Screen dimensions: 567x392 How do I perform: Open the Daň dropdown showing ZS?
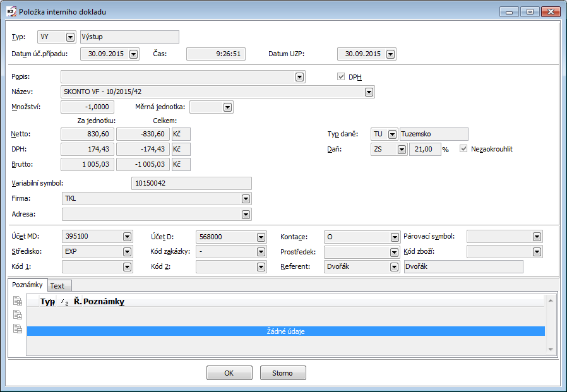[x=402, y=150]
